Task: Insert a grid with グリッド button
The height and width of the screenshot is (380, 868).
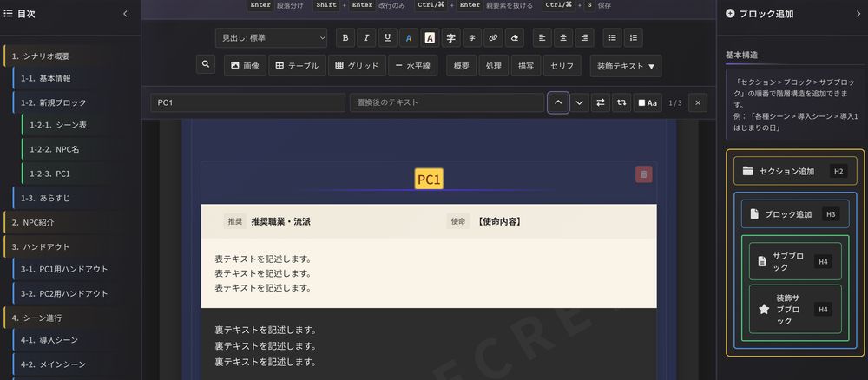Action: pos(357,65)
